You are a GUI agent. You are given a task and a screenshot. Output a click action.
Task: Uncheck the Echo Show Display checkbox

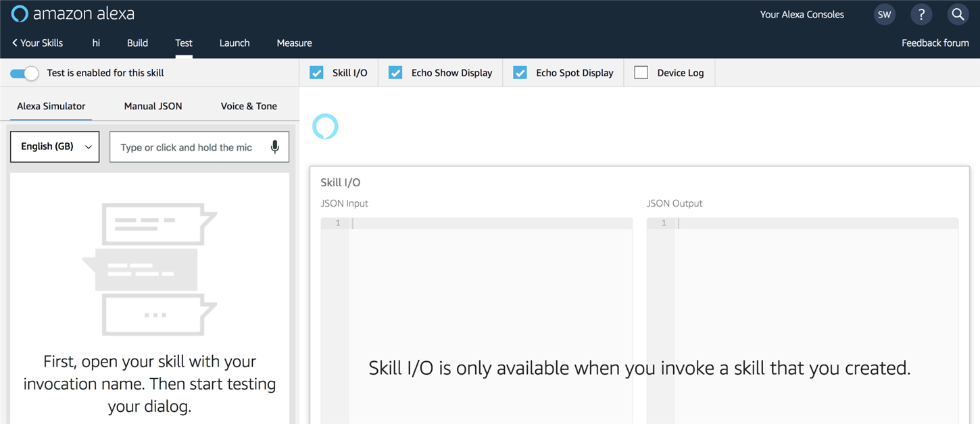[x=395, y=72]
